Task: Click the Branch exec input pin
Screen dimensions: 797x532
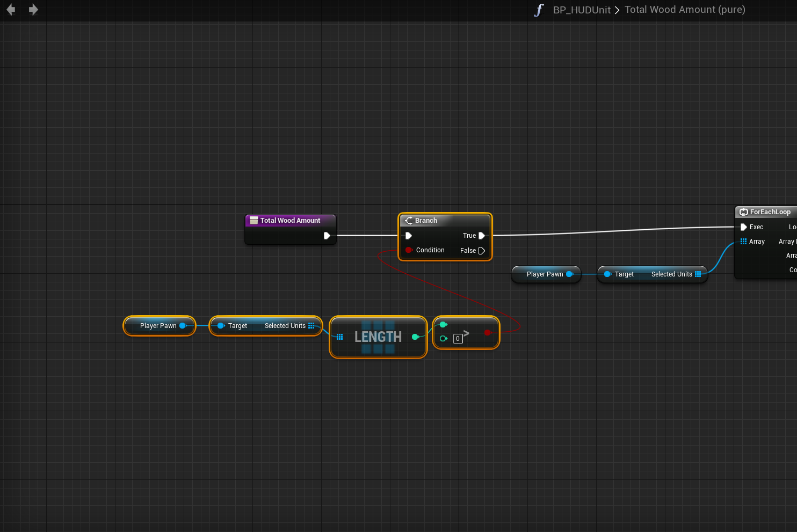Action: [x=409, y=236]
